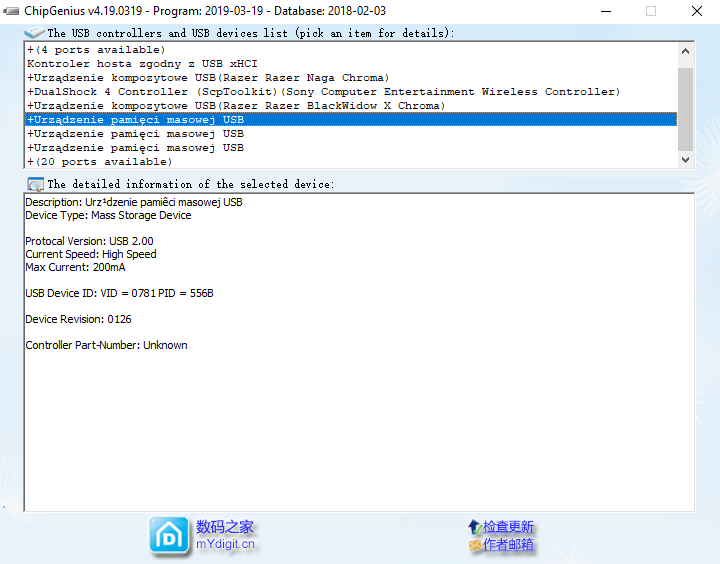720x564 pixels.
Task: Click the author email envelope icon
Action: pyautogui.click(x=475, y=545)
